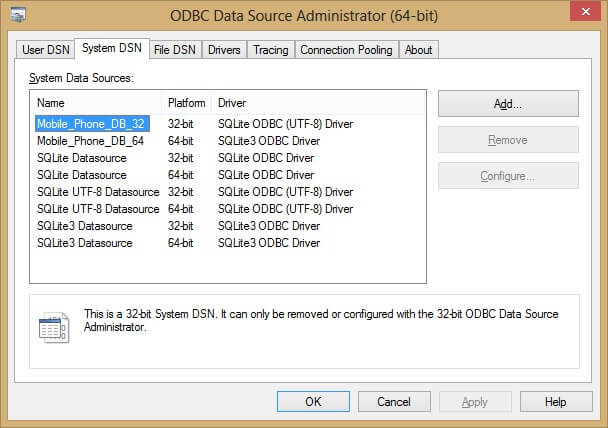The image size is (608, 428).
Task: Select 64-bit SQLite UTF-8 Datasource row
Action: point(98,209)
